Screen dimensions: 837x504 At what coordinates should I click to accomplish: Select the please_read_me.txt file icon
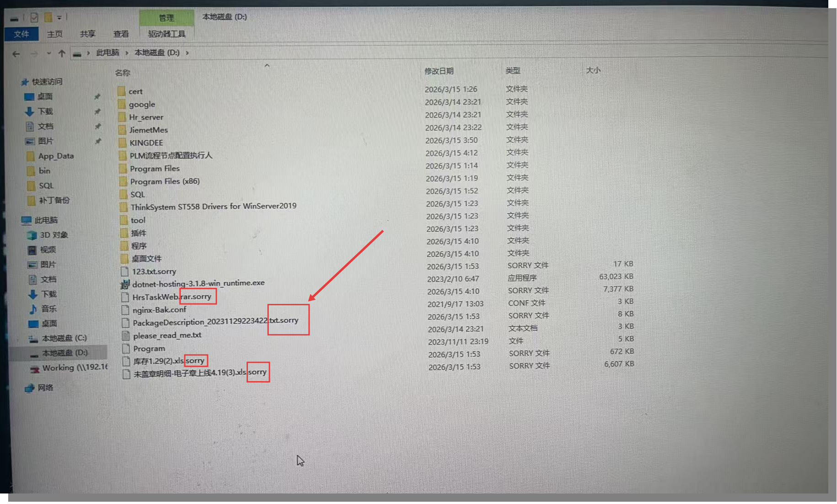click(126, 336)
